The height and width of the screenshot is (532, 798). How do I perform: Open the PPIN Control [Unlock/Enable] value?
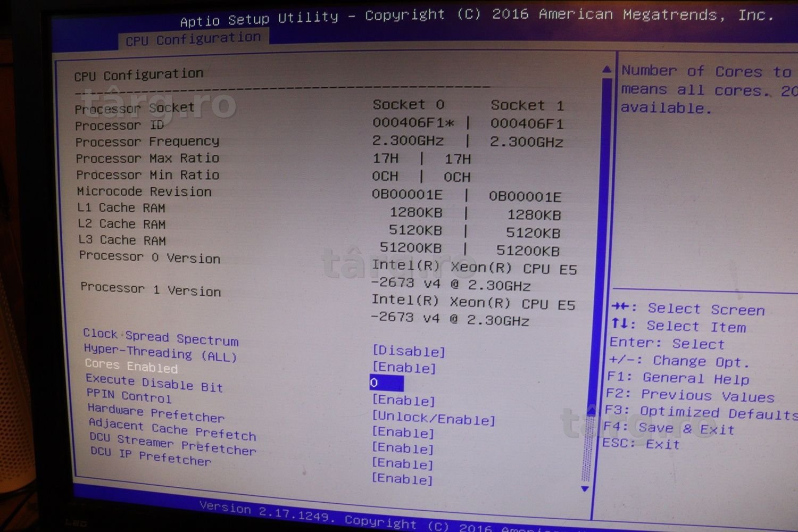pos(434,419)
